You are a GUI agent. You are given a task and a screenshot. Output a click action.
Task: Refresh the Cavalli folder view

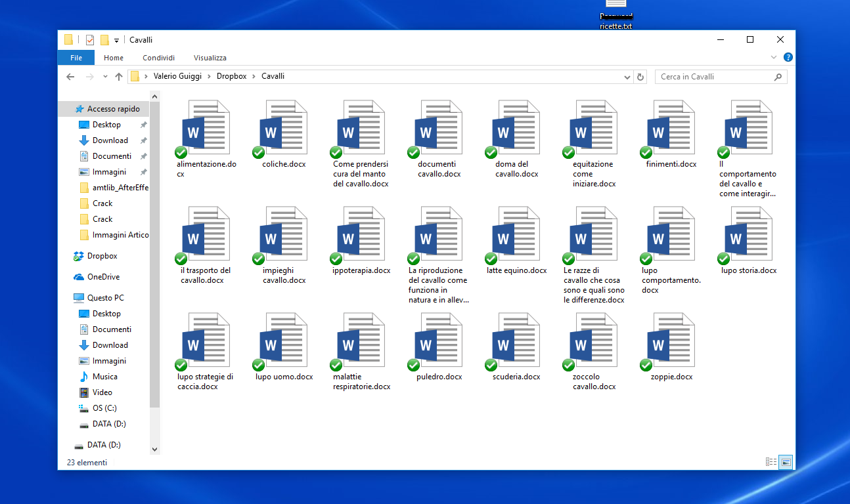641,77
